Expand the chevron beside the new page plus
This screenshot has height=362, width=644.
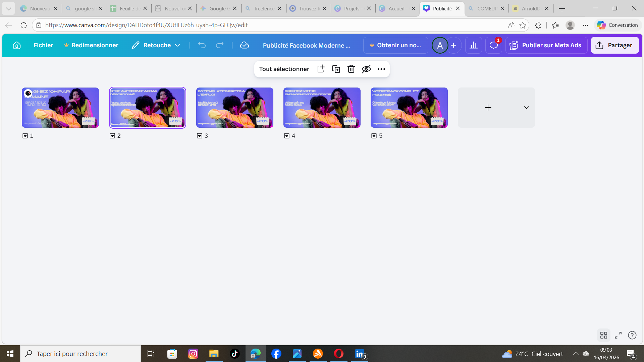(x=526, y=108)
